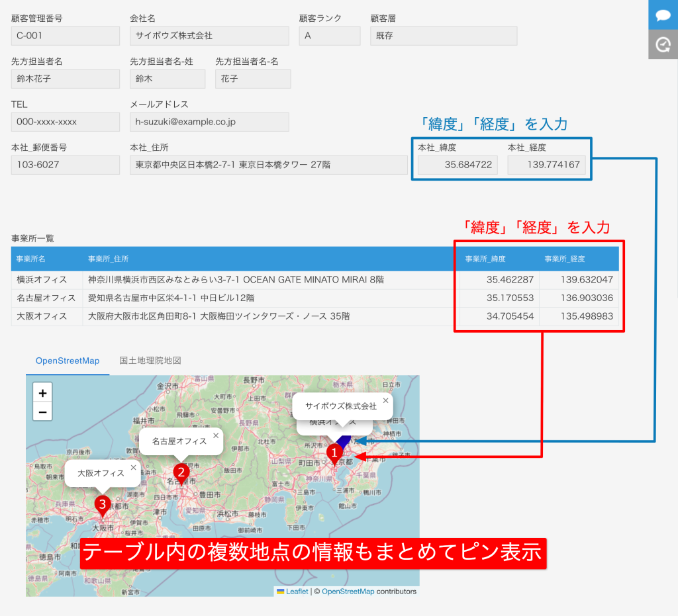Click the 本社_郵便番号 field 103-6027
The height and width of the screenshot is (616, 678).
tap(66, 165)
